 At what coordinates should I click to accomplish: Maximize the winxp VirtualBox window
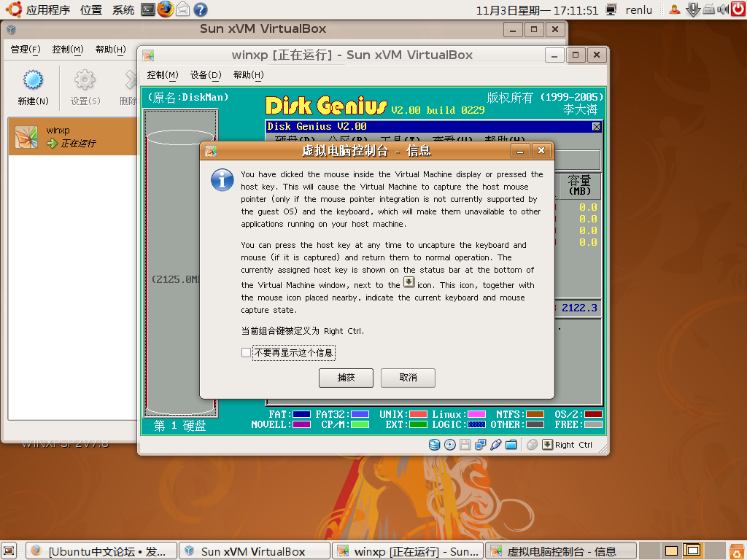576,55
